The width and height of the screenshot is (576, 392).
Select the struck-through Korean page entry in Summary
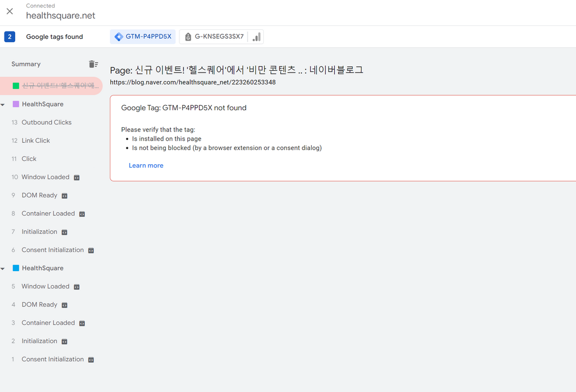coord(51,86)
